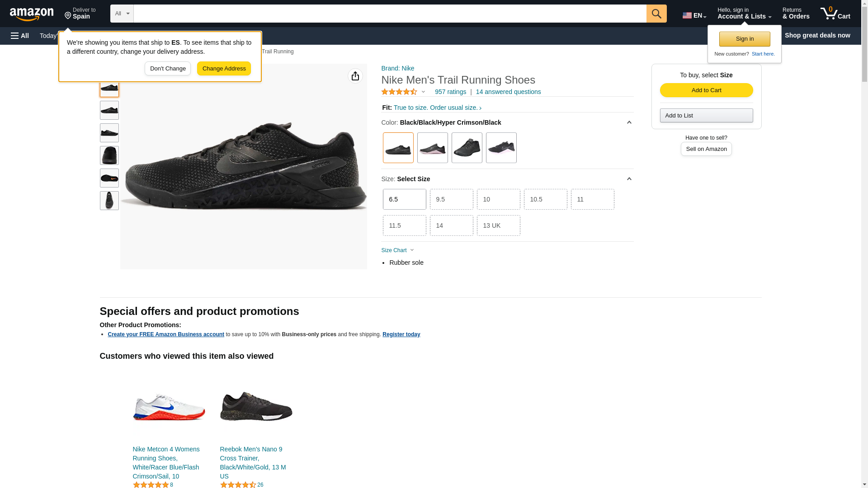Image resolution: width=868 pixels, height=488 pixels.
Task: Open the All hamburger menu
Action: click(20, 36)
